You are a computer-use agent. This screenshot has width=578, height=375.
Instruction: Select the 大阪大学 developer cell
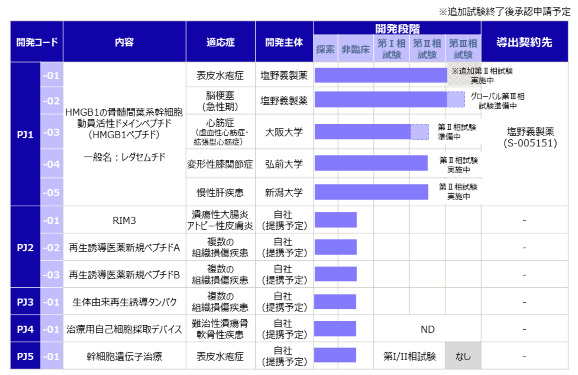pos(284,132)
